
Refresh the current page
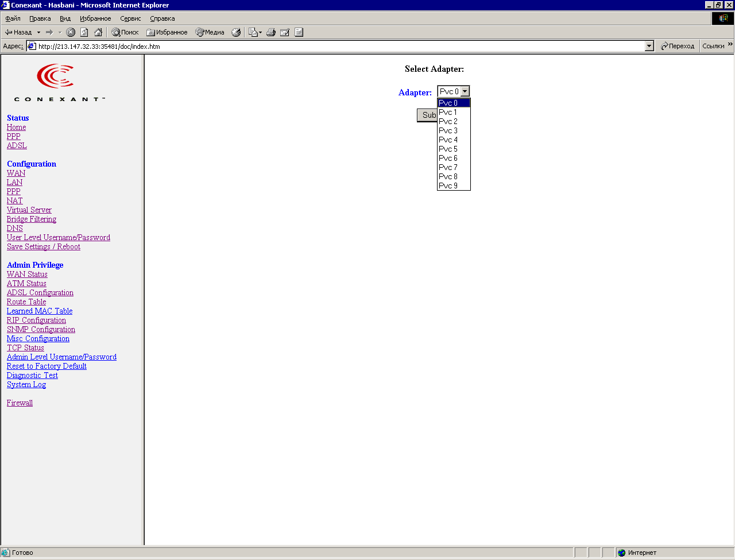pyautogui.click(x=84, y=32)
